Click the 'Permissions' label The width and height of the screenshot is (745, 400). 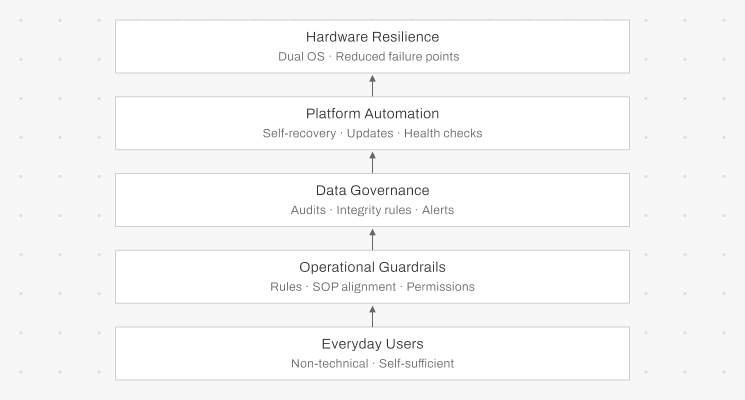coord(440,287)
